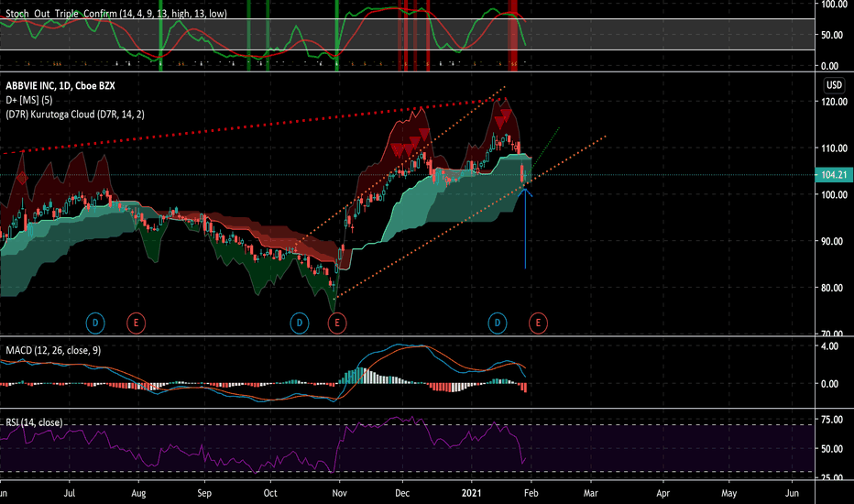The height and width of the screenshot is (504, 854).
Task: Click the Apr label on time axis
Action: pos(662,493)
